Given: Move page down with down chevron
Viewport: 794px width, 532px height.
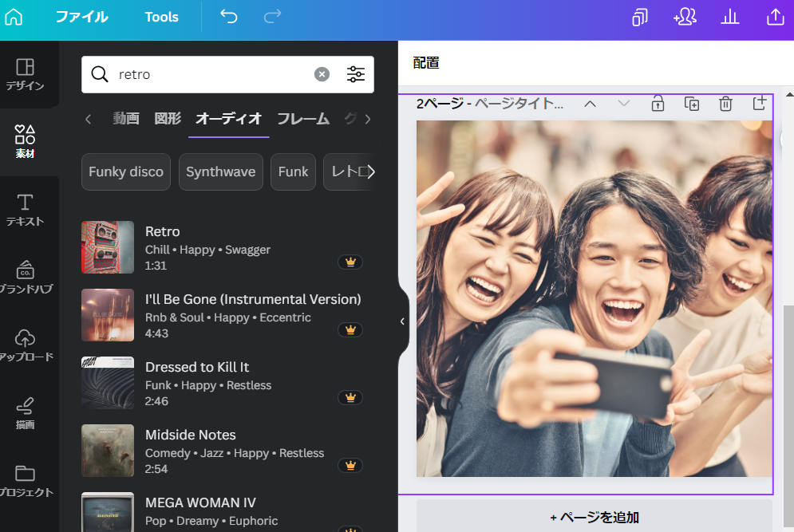Looking at the screenshot, I should (x=624, y=104).
